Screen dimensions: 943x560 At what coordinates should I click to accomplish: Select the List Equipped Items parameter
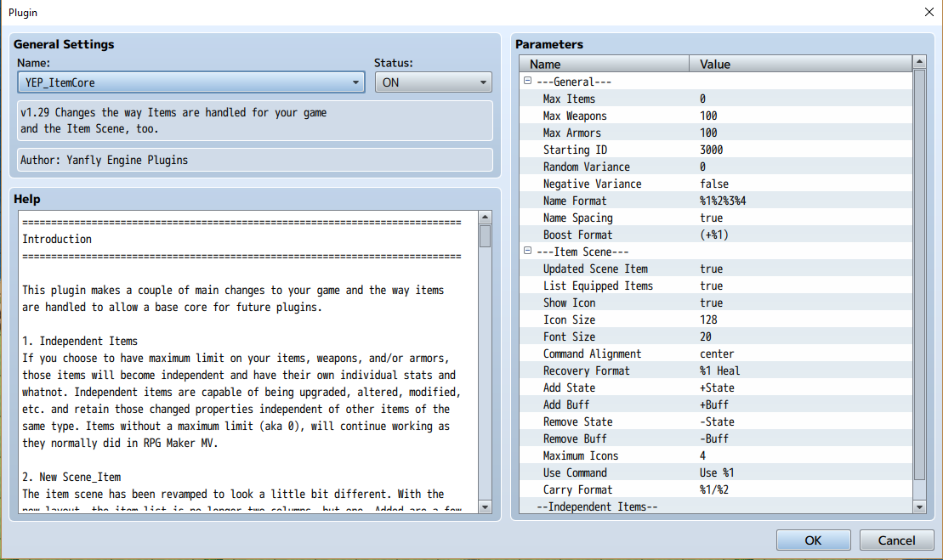click(x=716, y=286)
